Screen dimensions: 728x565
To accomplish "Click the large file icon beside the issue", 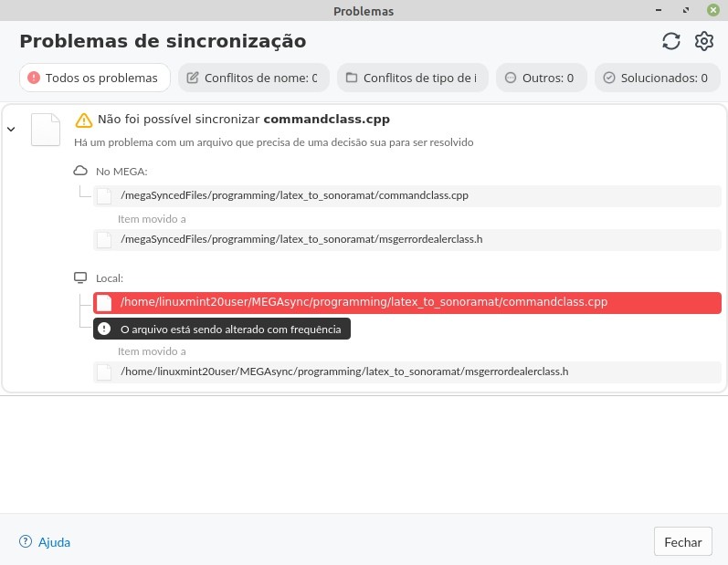I will (x=46, y=130).
